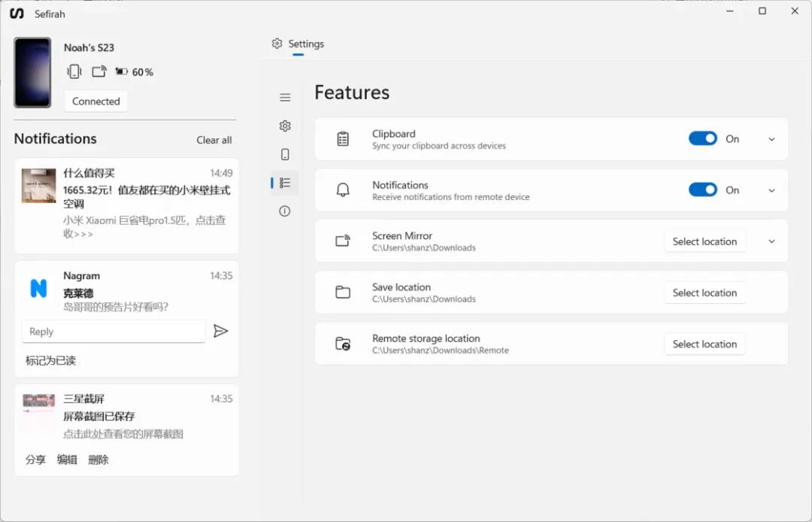The width and height of the screenshot is (812, 522).
Task: Click the folder icon beside Save location
Action: click(343, 292)
